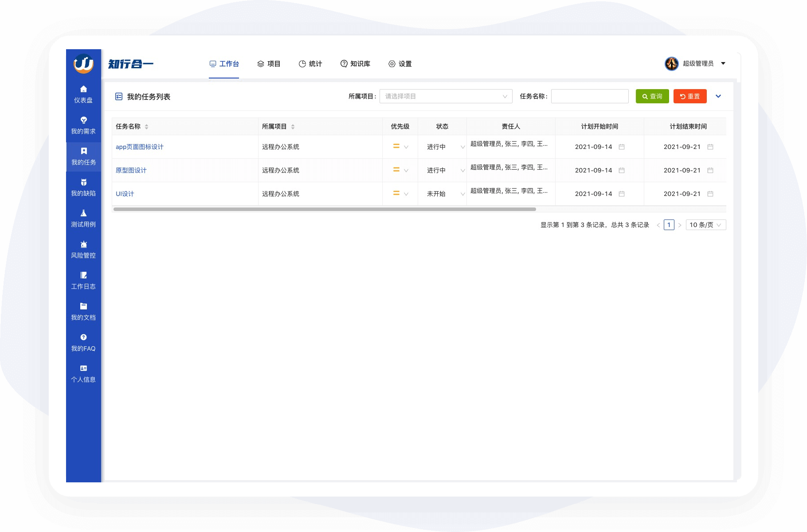Sort table by 任务名称 column

pyautogui.click(x=146, y=127)
